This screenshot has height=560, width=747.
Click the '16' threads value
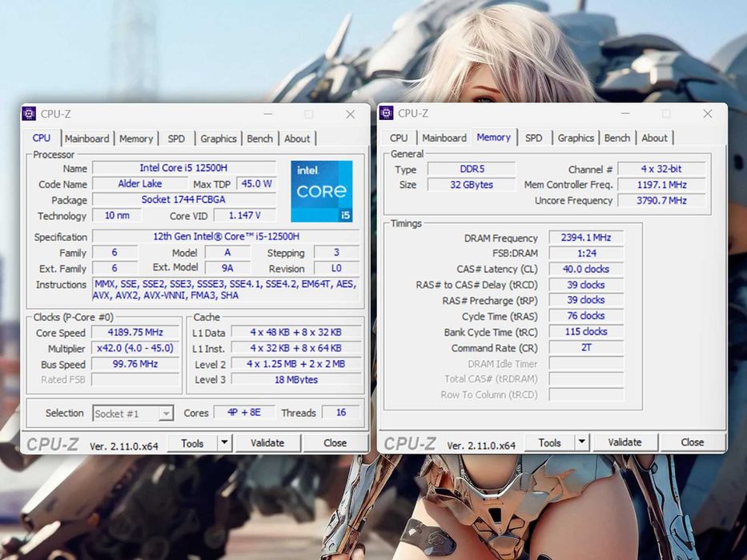pos(341,412)
